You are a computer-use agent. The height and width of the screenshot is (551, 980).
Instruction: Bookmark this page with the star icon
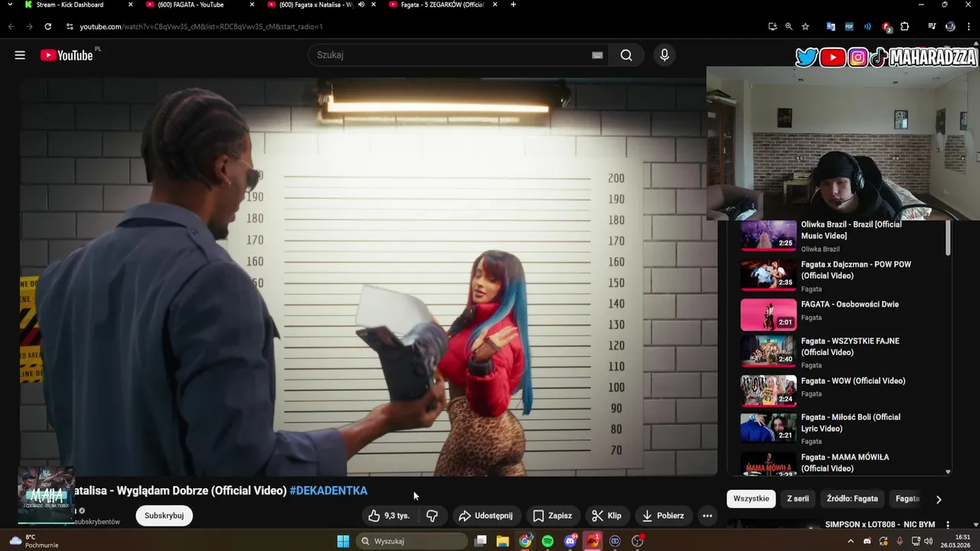[x=805, y=27]
